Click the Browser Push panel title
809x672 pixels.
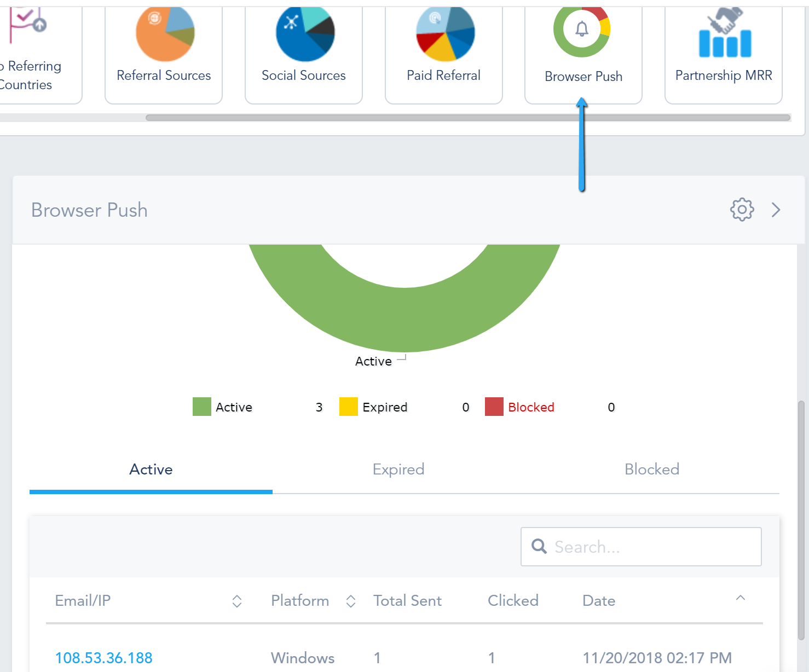coord(89,210)
